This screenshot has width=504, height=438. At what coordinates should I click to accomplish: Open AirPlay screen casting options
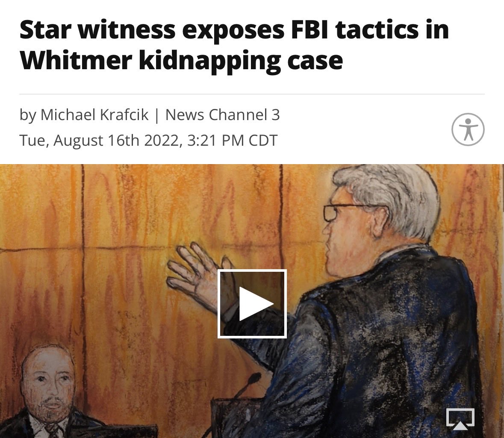pos(460,419)
